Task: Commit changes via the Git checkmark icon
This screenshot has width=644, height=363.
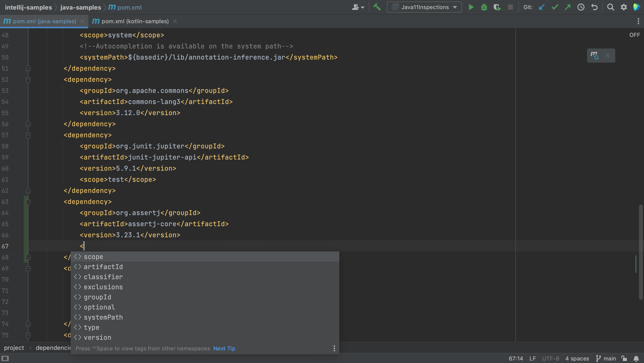Action: 555,7
